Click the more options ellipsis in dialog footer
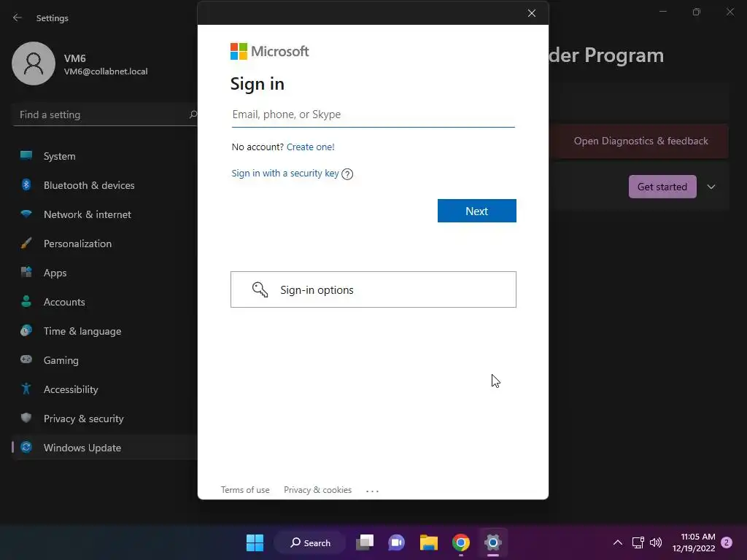The width and height of the screenshot is (747, 560). 372,491
